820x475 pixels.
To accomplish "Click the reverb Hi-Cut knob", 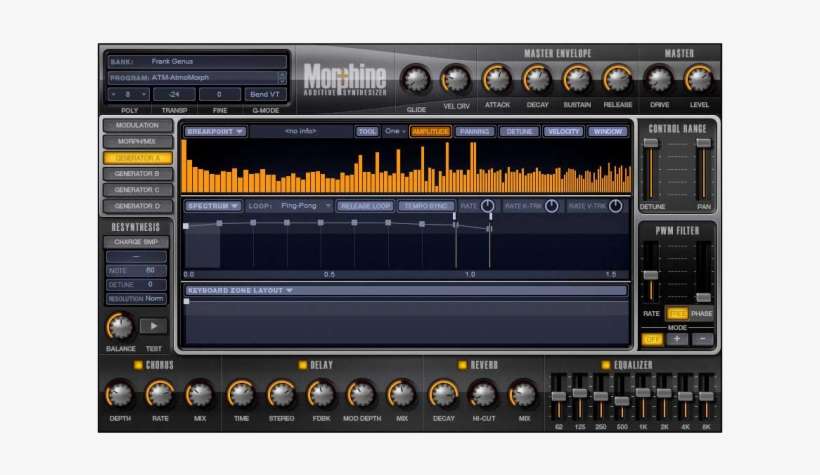I will 483,395.
